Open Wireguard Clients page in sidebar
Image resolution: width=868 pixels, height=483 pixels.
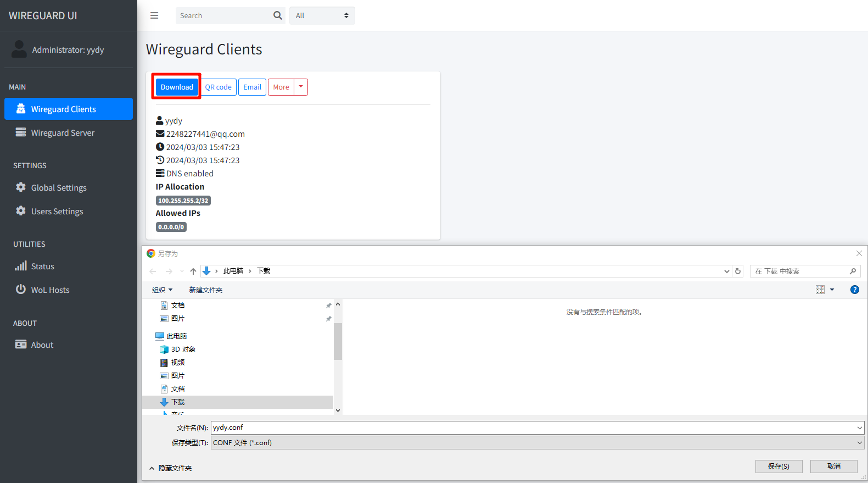(x=69, y=109)
